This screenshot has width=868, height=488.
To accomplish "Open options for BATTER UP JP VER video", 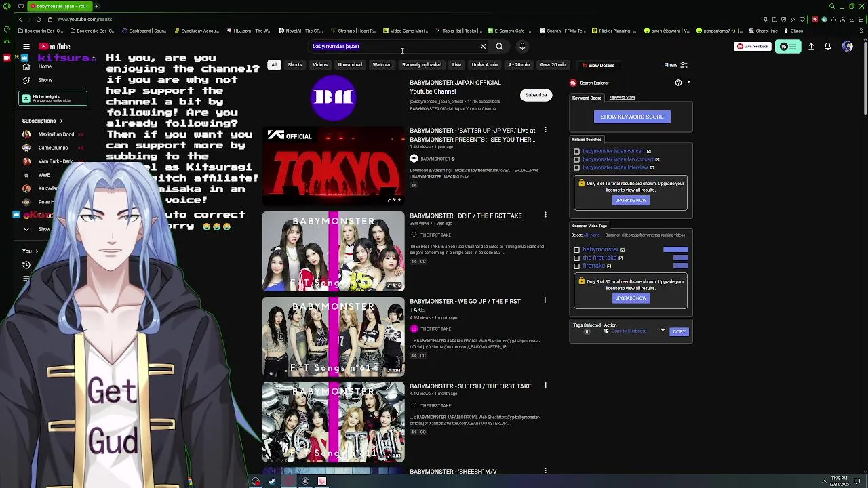I will click(545, 130).
